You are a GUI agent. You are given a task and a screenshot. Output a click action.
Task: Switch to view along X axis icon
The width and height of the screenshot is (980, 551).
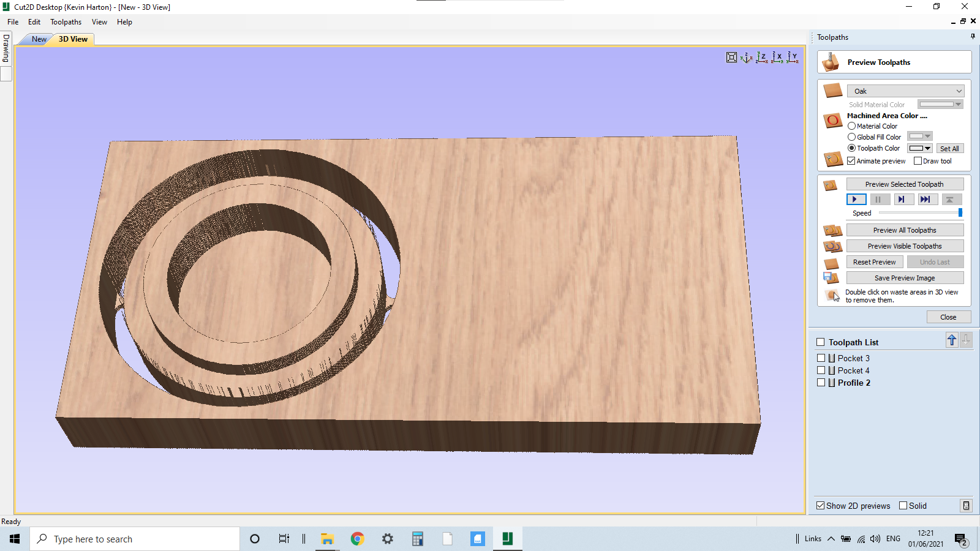[777, 57]
